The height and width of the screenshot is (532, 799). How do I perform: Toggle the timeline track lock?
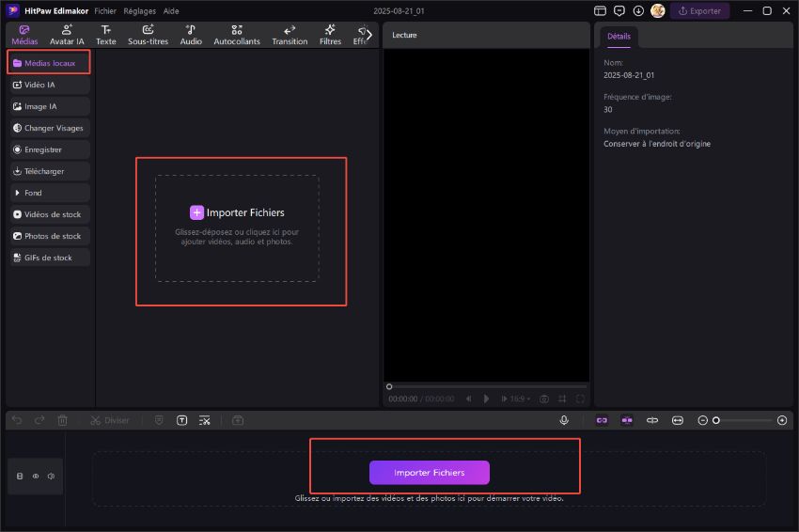coord(20,476)
